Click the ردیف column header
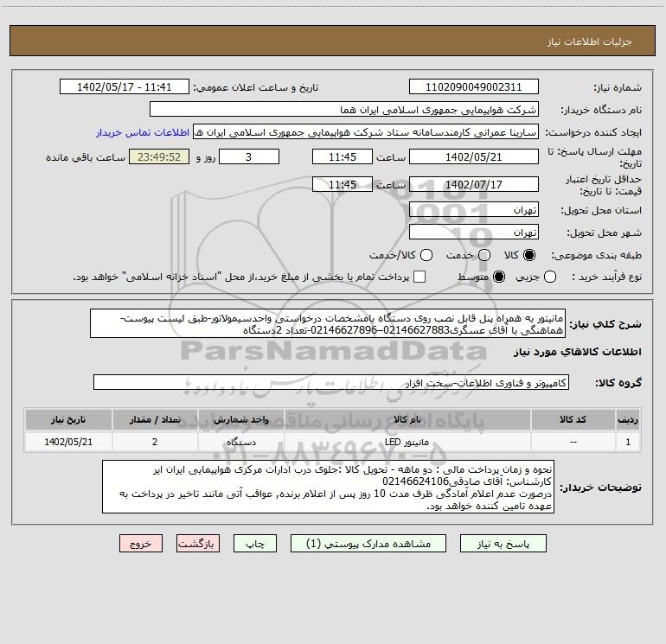Image resolution: width=666 pixels, height=644 pixels. tap(628, 419)
